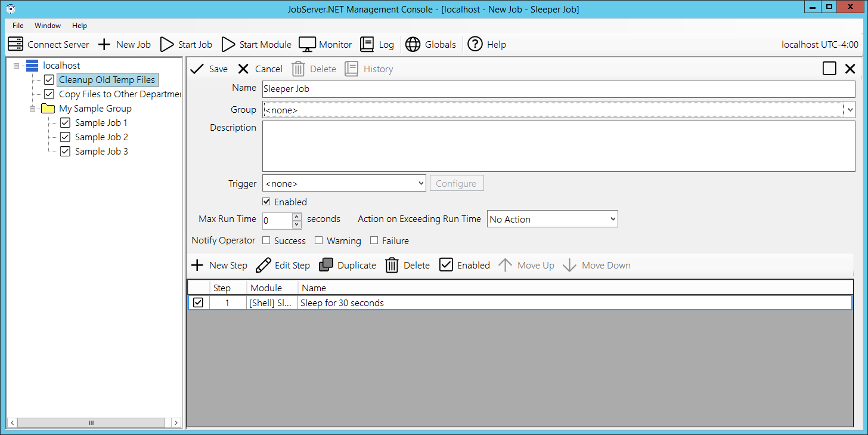The image size is (868, 435).
Task: Toggle the job Enabled checkbox
Action: tap(266, 202)
